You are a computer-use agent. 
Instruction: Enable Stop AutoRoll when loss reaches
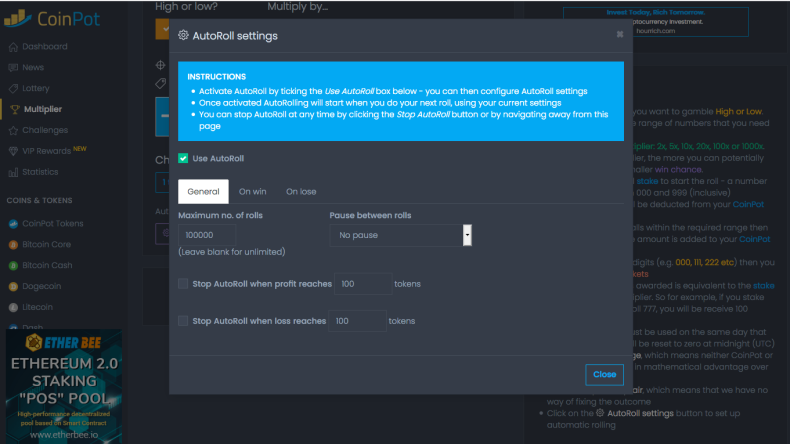183,321
